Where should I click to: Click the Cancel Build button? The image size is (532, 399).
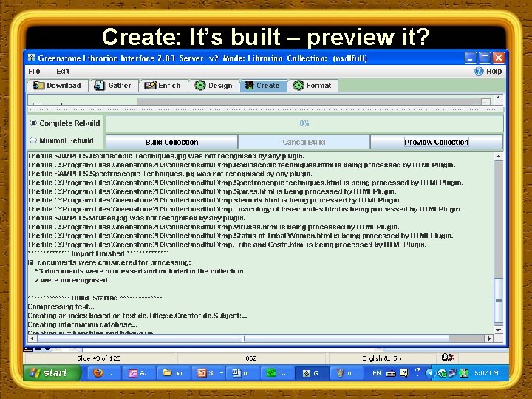click(304, 142)
